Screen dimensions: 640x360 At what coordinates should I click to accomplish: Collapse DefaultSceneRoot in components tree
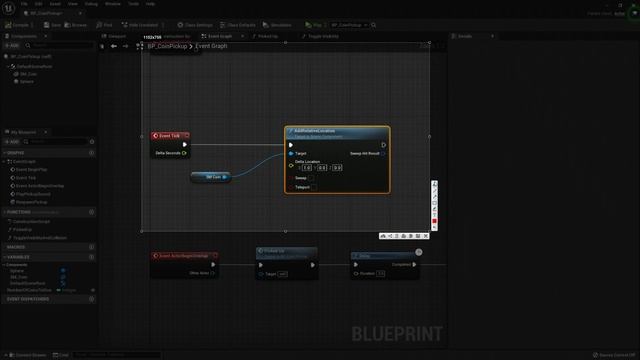point(8,66)
